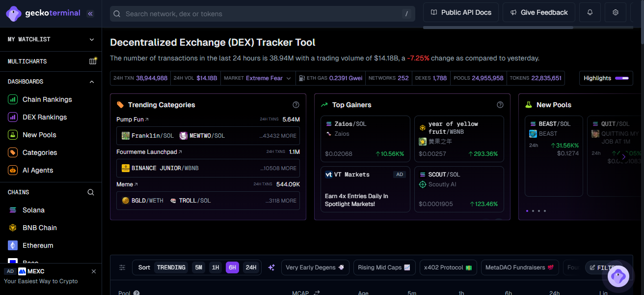Click help icon in Trending Categories
This screenshot has width=644, height=295.
(x=296, y=105)
